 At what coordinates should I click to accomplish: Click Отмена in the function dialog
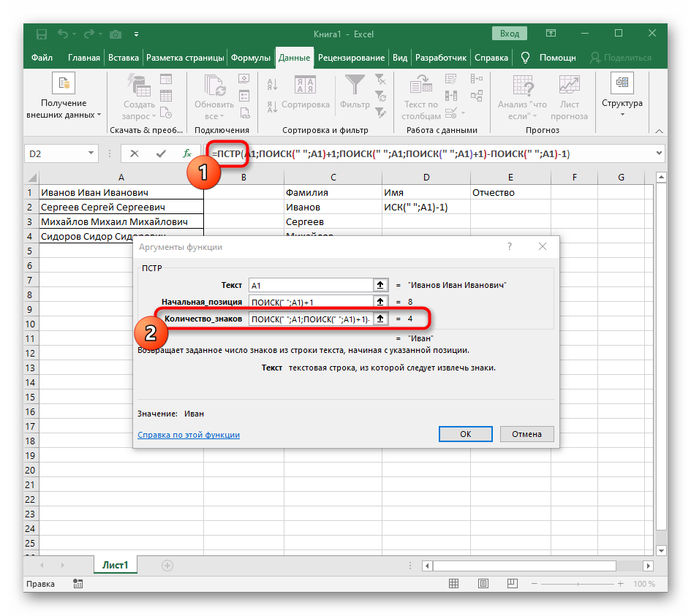(526, 434)
